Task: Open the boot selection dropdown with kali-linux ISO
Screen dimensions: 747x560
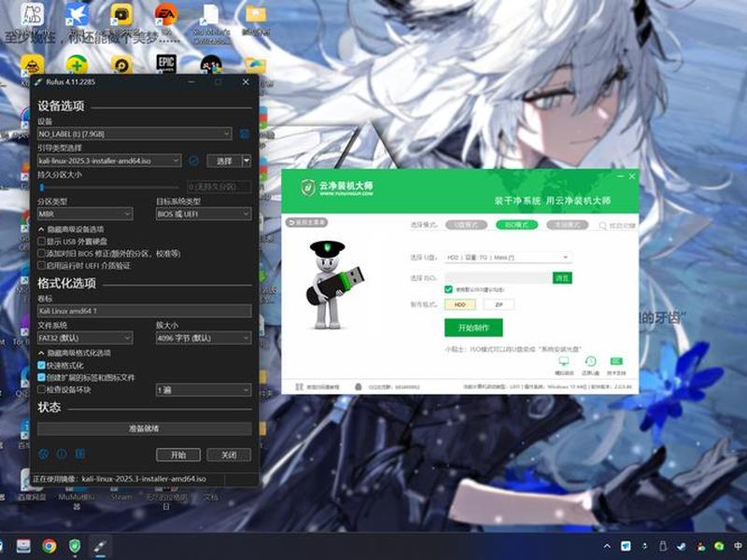Action: tap(109, 161)
